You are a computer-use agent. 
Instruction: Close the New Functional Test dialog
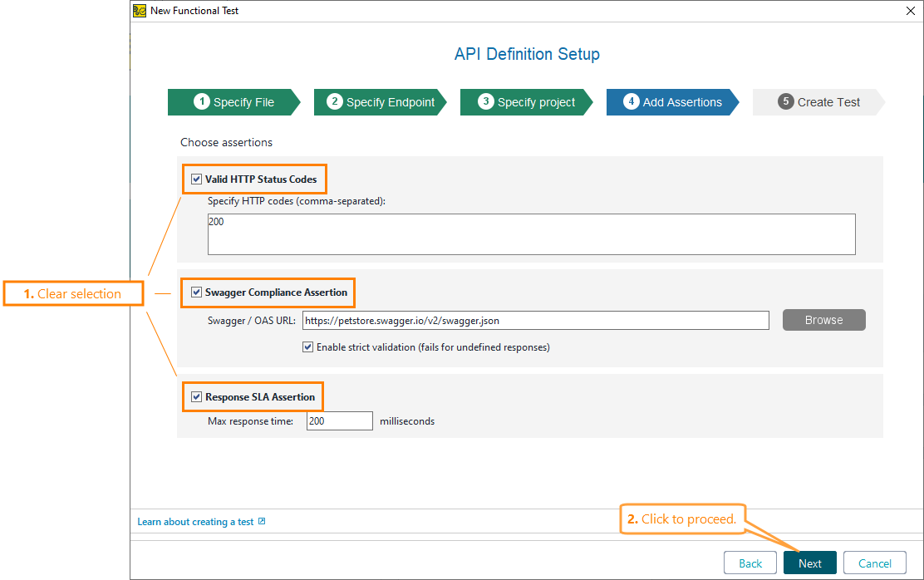coord(910,11)
